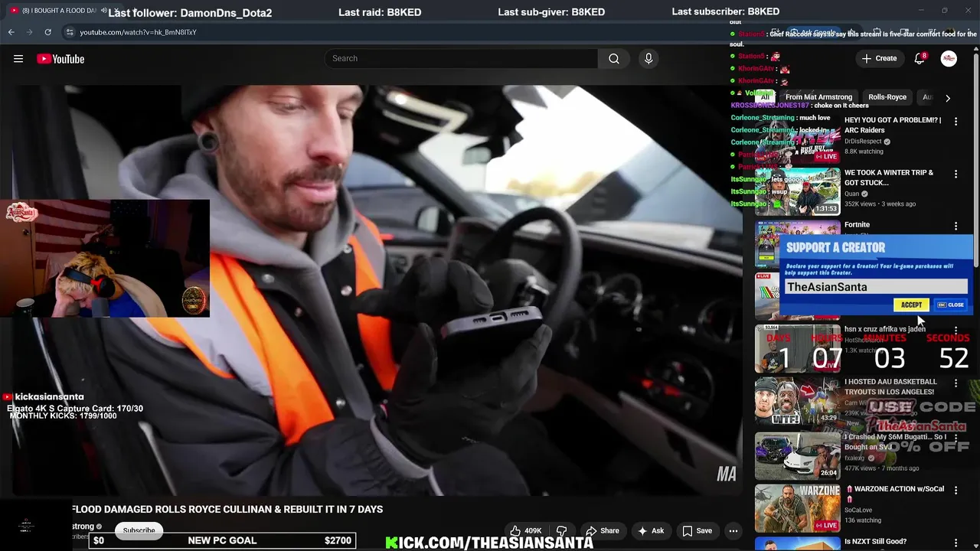Viewport: 980px width, 551px height.
Task: Open options for hsn x cruz afrika video
Action: tap(955, 330)
